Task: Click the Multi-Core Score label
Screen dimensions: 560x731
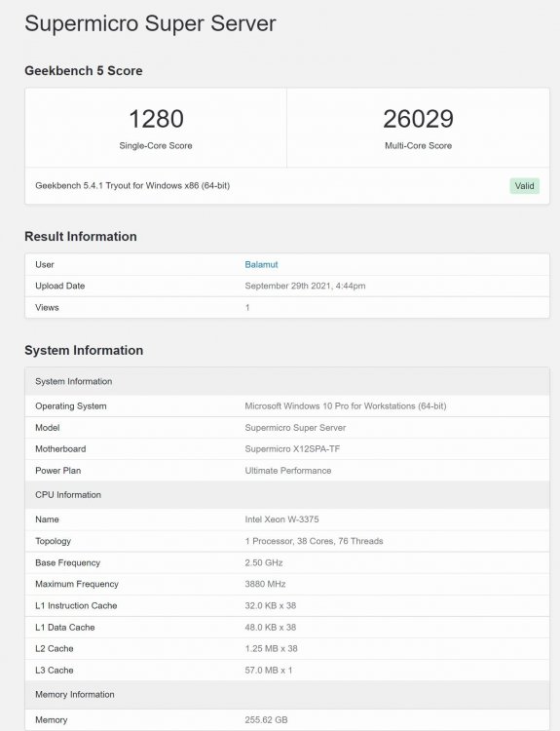Action: point(418,145)
